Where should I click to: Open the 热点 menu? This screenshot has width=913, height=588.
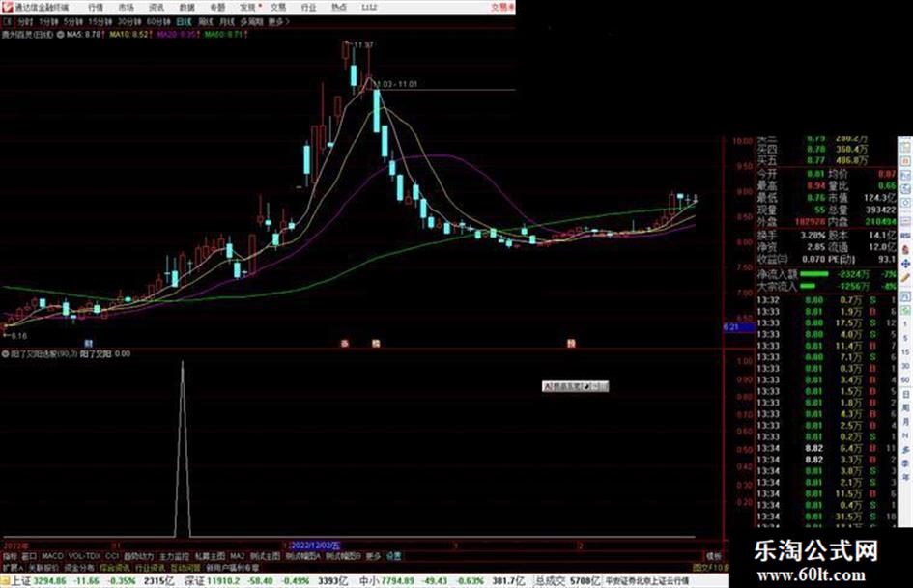(338, 7)
